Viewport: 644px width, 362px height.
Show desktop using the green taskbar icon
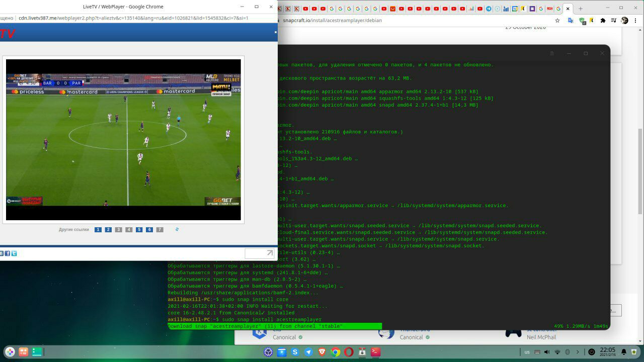click(37, 352)
